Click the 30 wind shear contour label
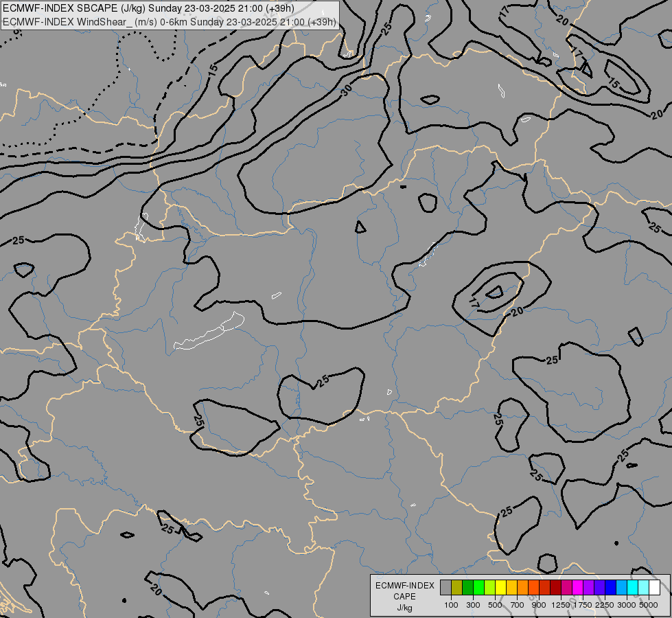The image size is (672, 618). tap(346, 90)
